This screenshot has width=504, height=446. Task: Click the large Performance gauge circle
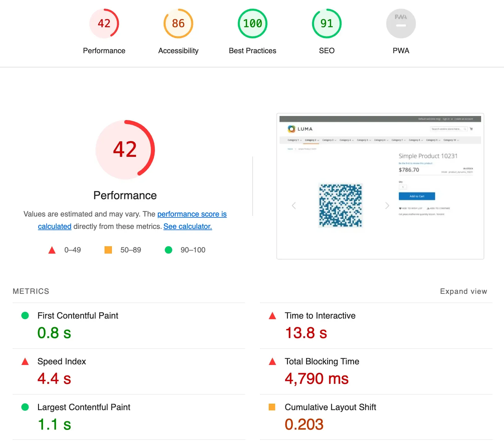(125, 150)
